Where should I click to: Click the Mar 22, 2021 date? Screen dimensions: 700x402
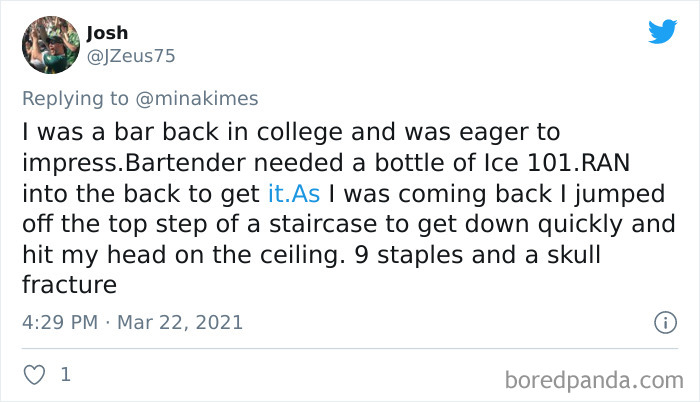tap(180, 322)
